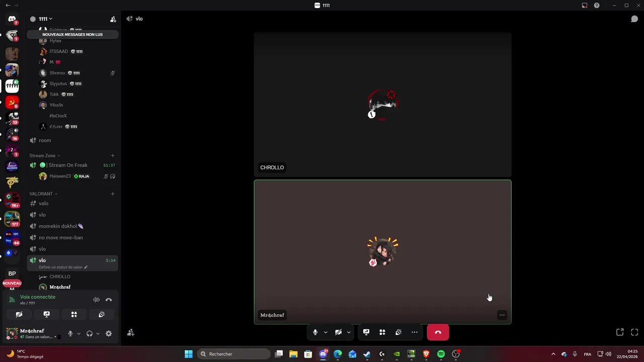Open the Help icon in the title bar
Image resolution: width=644 pixels, height=362 pixels.
597,6
